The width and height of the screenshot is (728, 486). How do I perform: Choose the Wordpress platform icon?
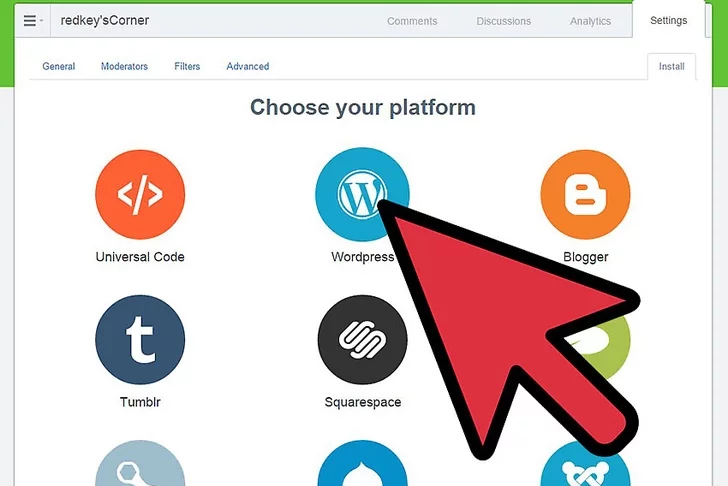click(362, 194)
